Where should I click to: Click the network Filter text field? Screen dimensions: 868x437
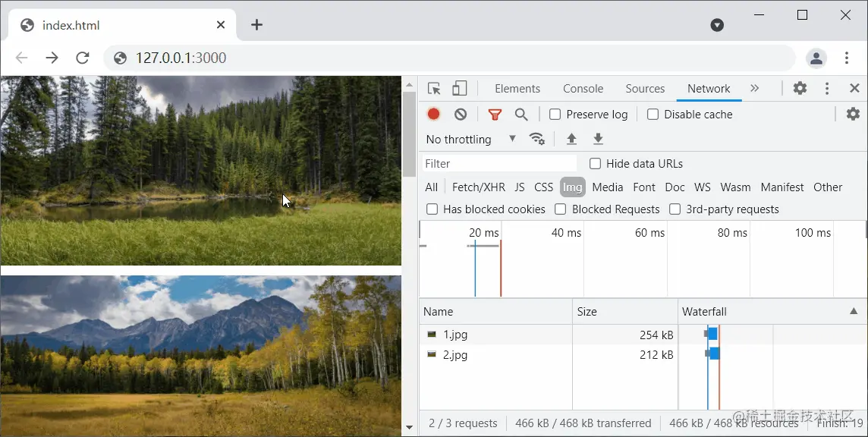(x=499, y=163)
